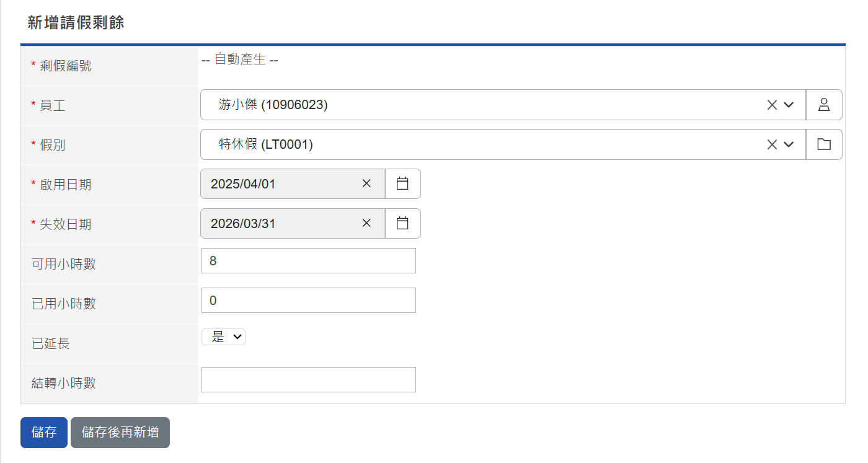
Task: Open the 已延長 select dropdown
Action: point(224,337)
